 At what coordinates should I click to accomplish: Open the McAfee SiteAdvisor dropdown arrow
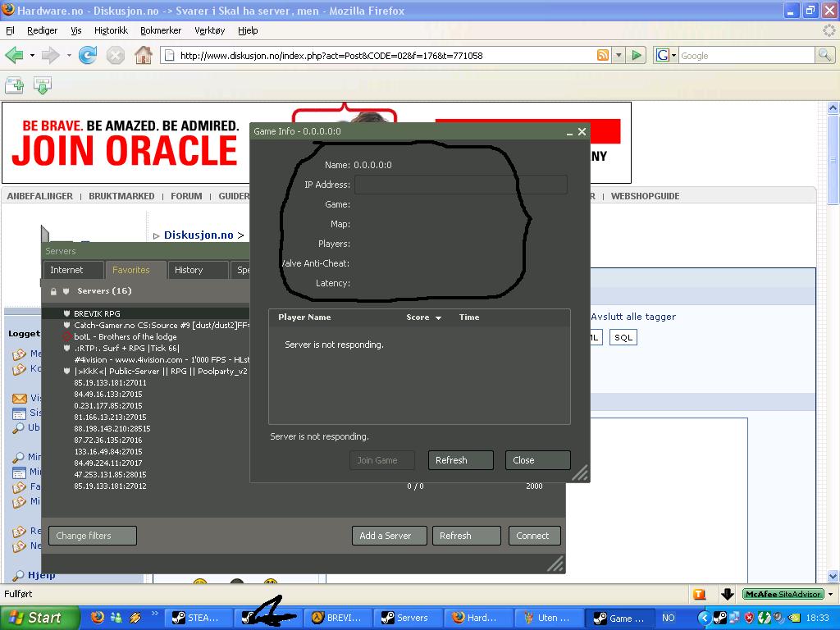tap(830, 594)
